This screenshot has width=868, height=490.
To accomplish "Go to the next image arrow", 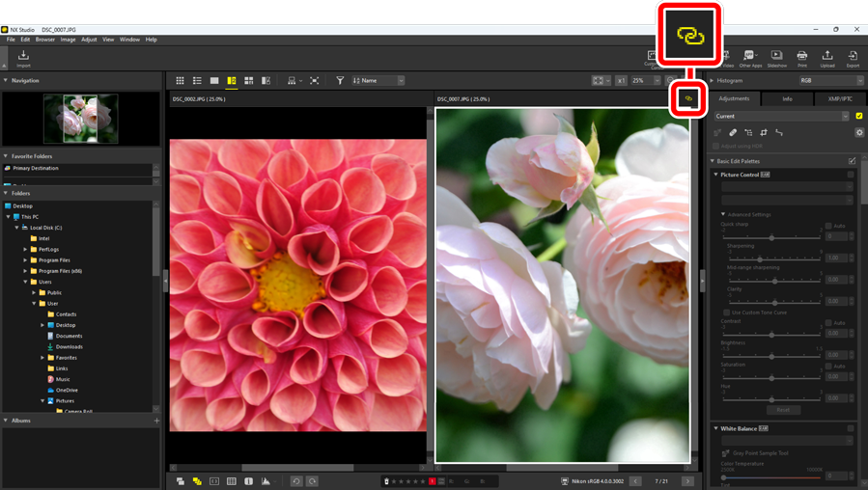I will (687, 480).
